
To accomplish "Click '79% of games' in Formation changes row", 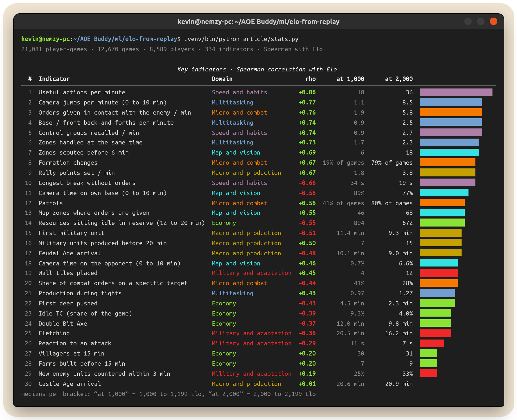I will click(x=392, y=163).
